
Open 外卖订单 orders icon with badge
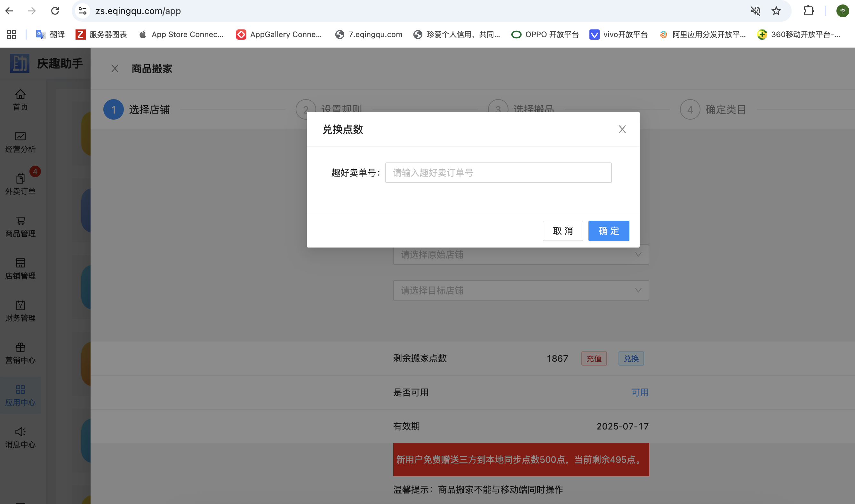coord(20,179)
